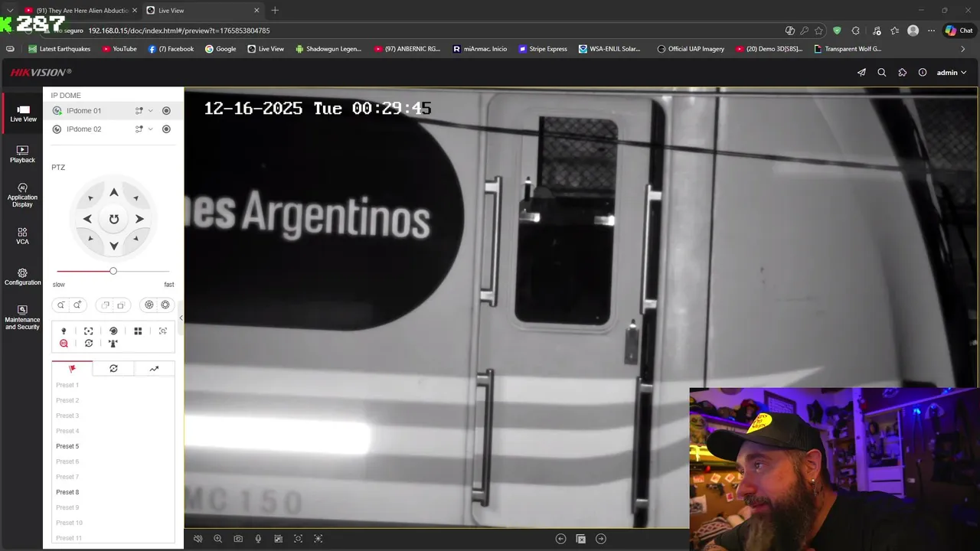Viewport: 980px width, 551px height.
Task: Open Maintenance and Security section
Action: (x=23, y=318)
